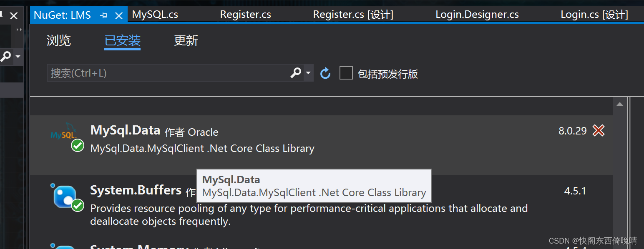The image size is (644, 249).
Task: Click the green installed badge on System.Buffers
Action: (78, 205)
